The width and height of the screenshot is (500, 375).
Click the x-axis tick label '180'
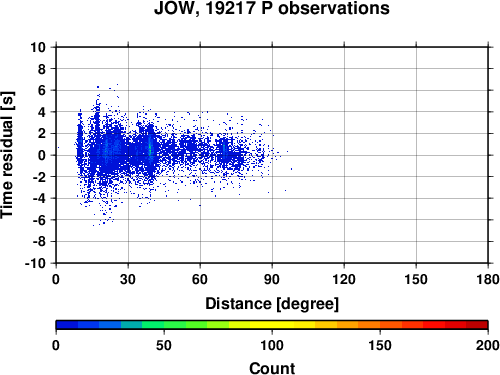point(488,279)
